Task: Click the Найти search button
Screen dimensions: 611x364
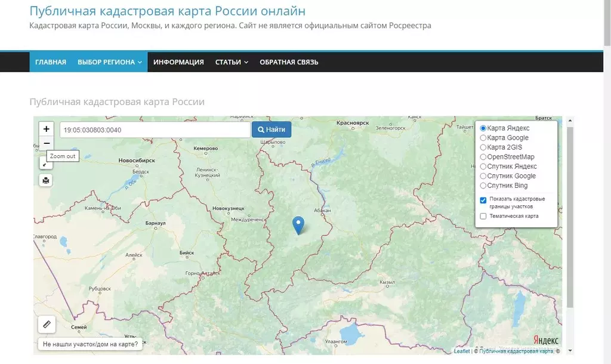Action: tap(271, 129)
